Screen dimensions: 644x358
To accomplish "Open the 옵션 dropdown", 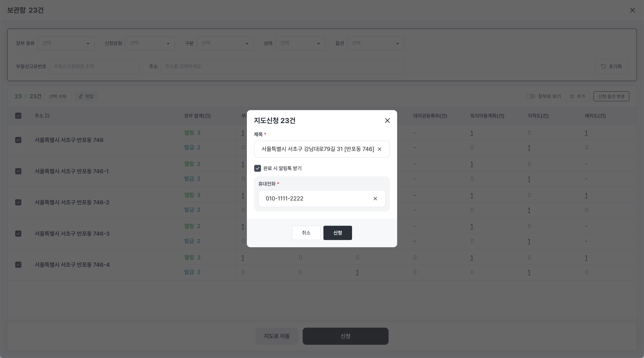I will tap(375, 43).
